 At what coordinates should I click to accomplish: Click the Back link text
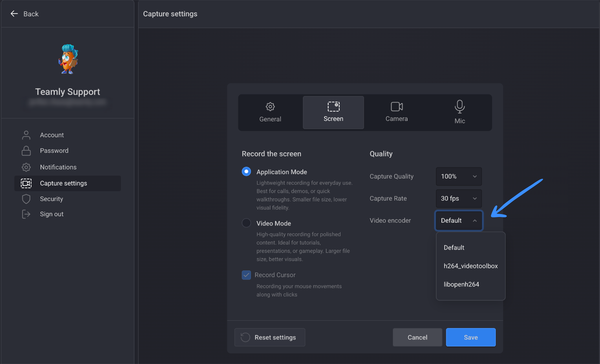point(31,14)
